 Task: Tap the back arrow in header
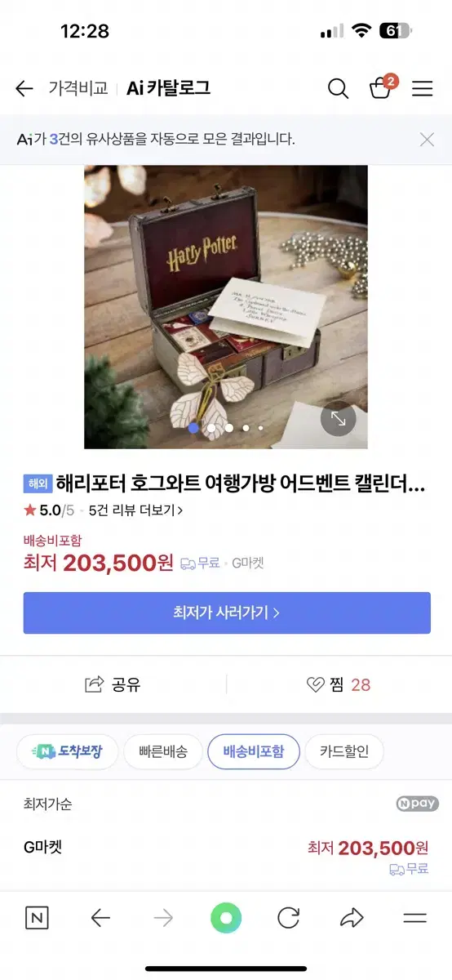click(24, 89)
